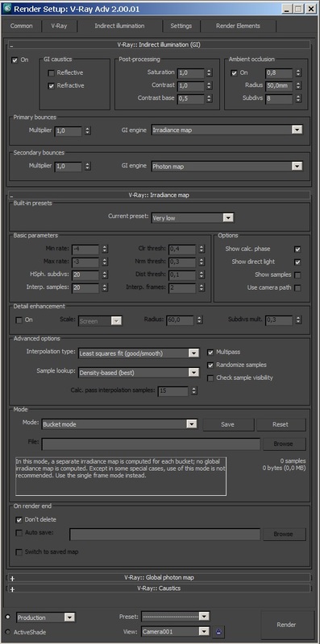The width and height of the screenshot is (320, 644).
Task: Click Ambient occlusion Subdivs spinner arrows
Action: click(298, 99)
